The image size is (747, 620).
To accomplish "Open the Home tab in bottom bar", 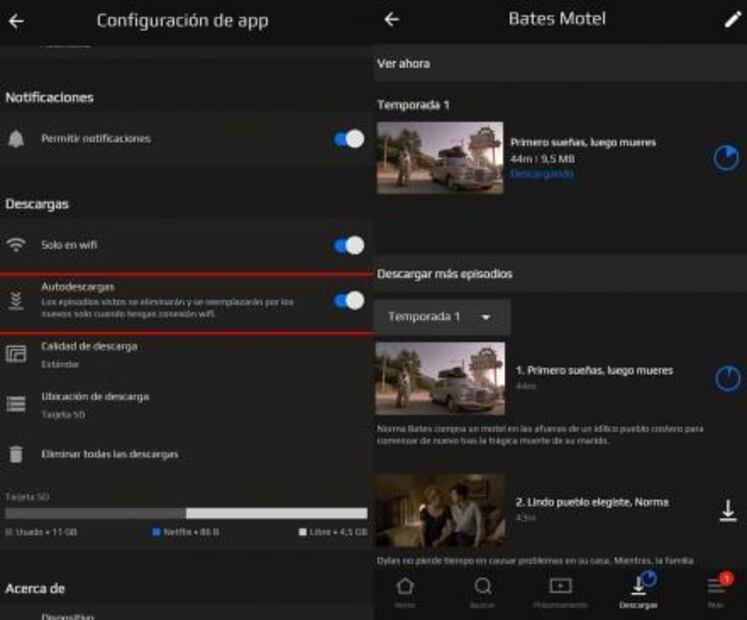I will (x=405, y=591).
